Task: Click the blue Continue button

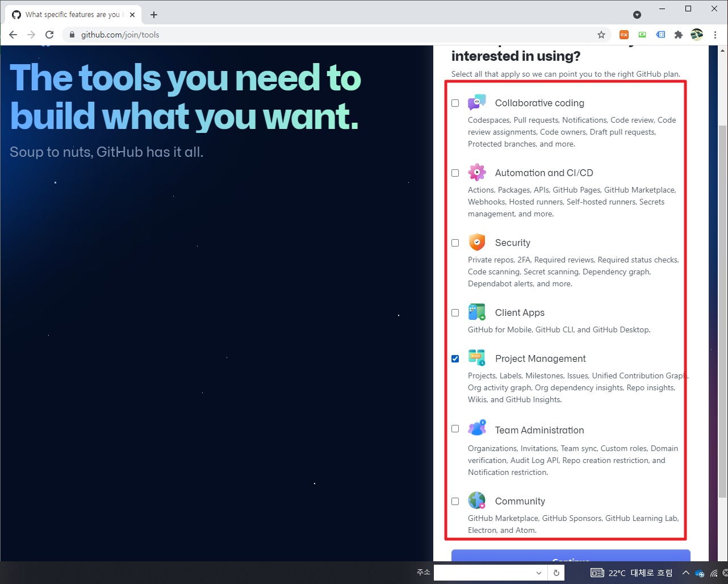Action: pos(571,556)
